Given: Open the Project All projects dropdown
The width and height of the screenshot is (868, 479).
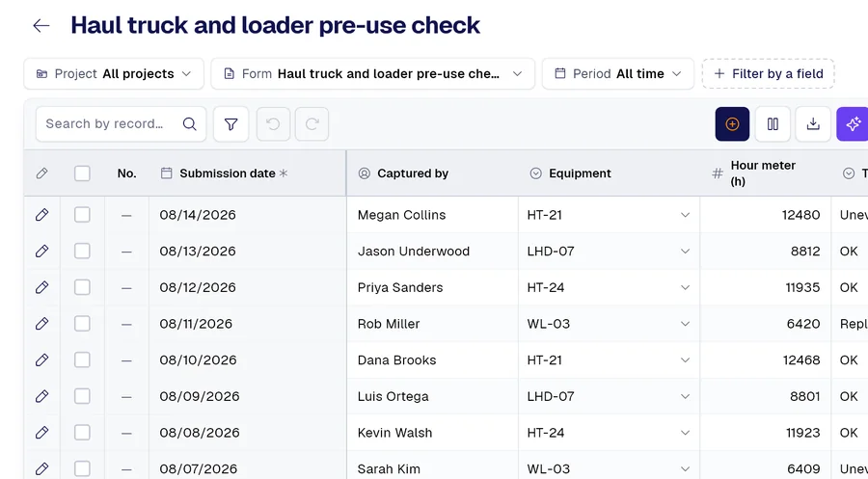Looking at the screenshot, I should (114, 73).
